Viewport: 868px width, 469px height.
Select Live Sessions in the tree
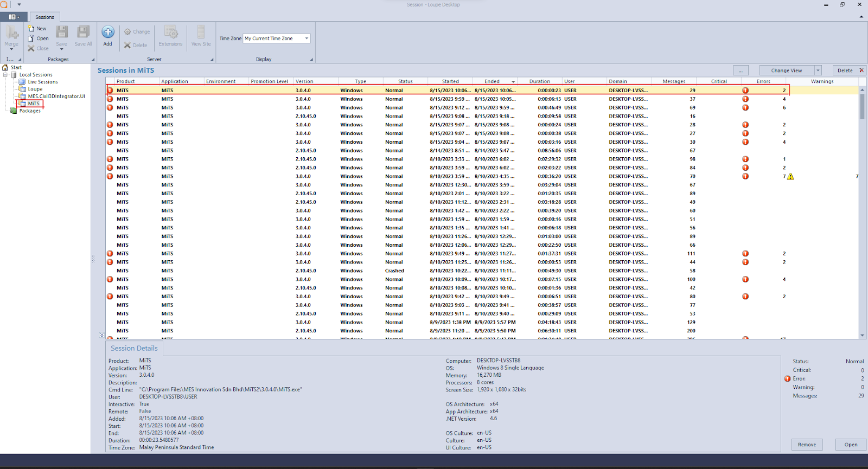point(43,82)
